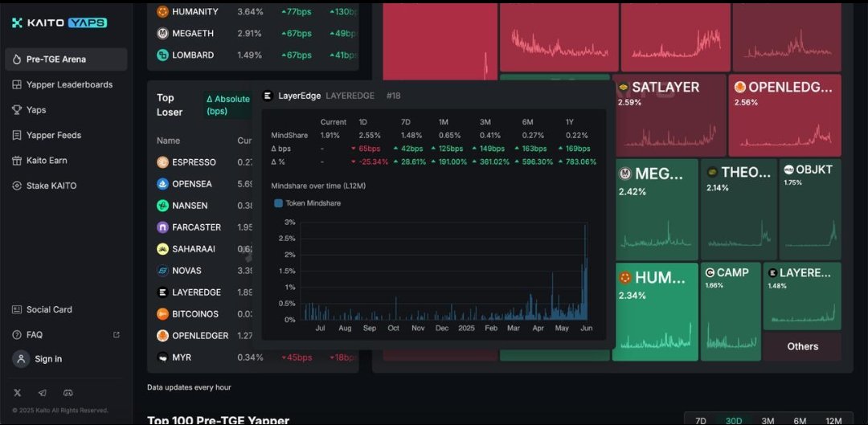Click the THEO treemap tile

tap(739, 210)
